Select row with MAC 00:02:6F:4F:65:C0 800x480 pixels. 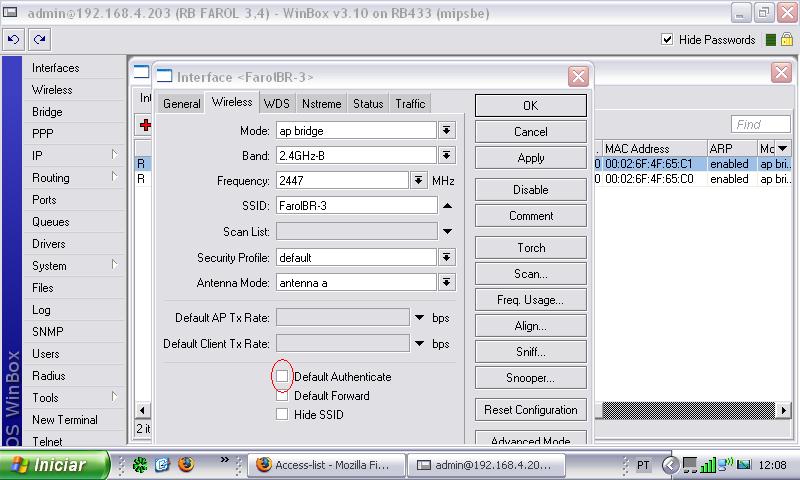pos(692,179)
